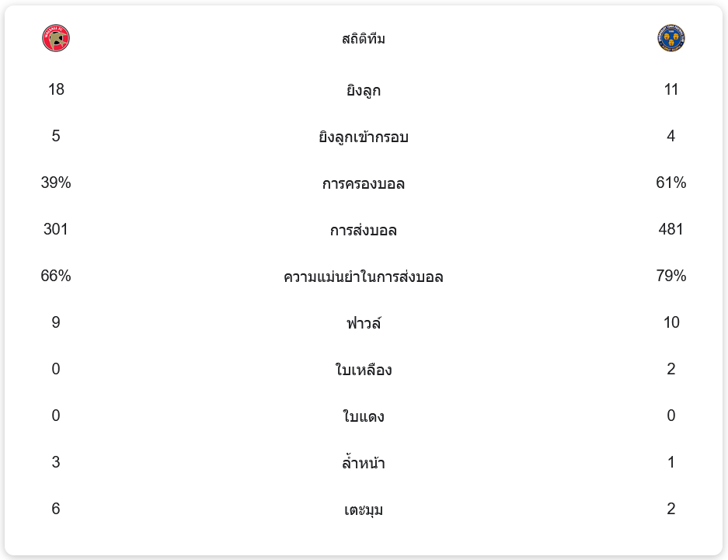Click the เตะมุม corners label
Image resolution: width=728 pixels, height=560 pixels.
pos(364,510)
